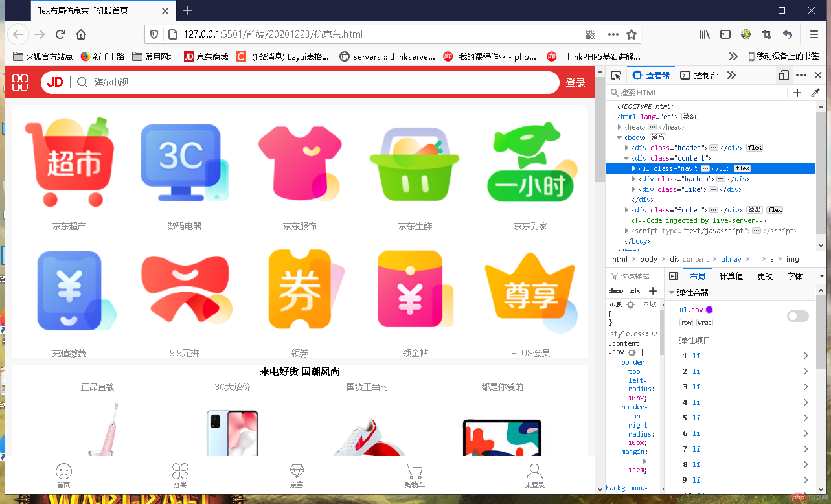The width and height of the screenshot is (831, 504).
Task: Click the ul.nav breadcrumb item
Action: [x=732, y=258]
